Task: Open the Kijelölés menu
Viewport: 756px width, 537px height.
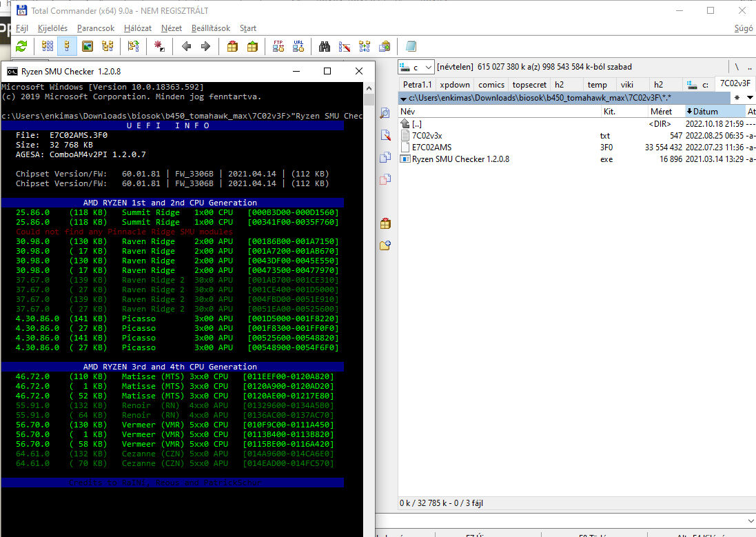Action: coord(52,28)
